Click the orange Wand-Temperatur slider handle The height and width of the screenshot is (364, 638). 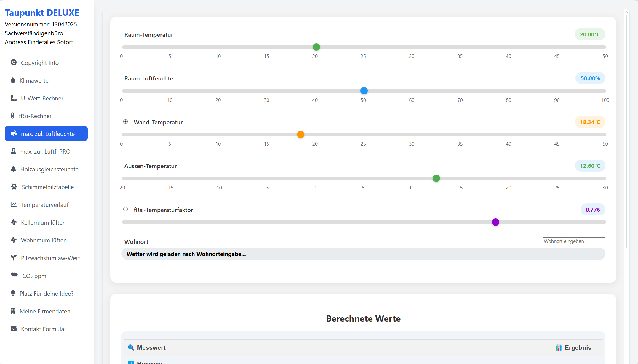pyautogui.click(x=300, y=134)
